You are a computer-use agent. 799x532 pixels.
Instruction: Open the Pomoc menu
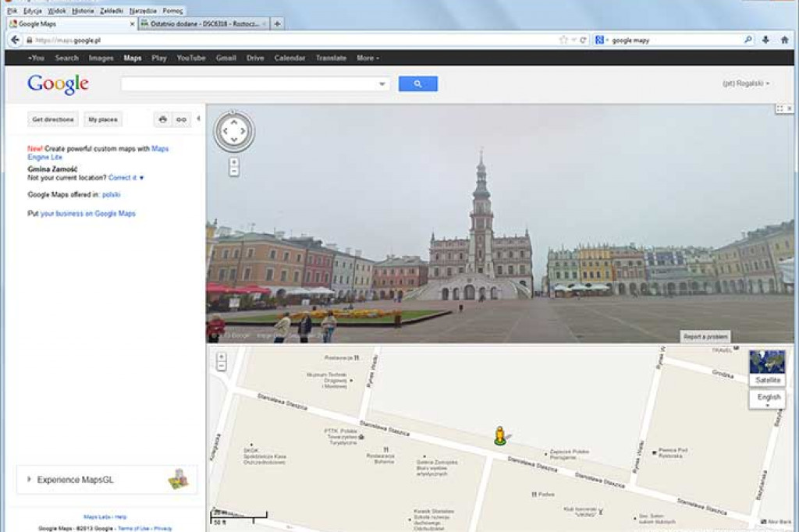pyautogui.click(x=172, y=11)
